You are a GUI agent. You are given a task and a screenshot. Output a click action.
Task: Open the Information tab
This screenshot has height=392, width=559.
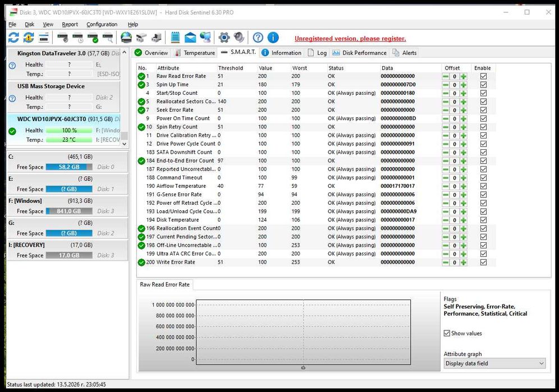(281, 53)
